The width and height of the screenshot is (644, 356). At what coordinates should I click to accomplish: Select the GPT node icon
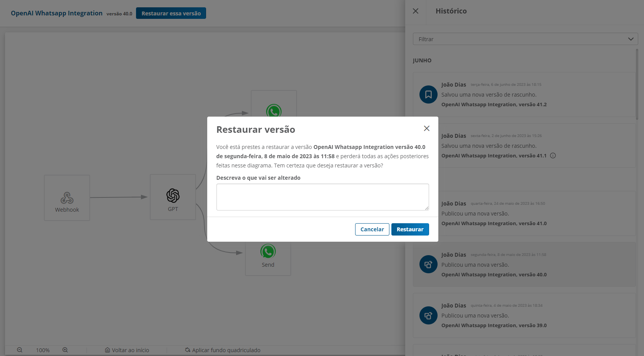(173, 196)
